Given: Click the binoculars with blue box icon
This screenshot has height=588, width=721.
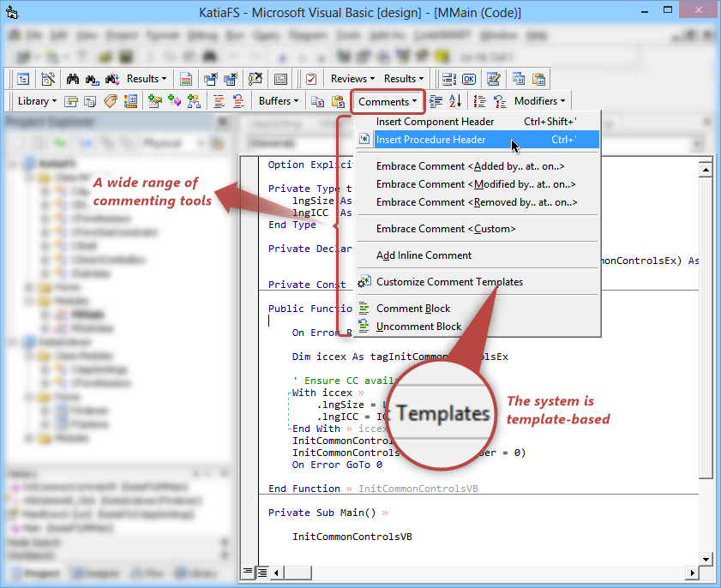Looking at the screenshot, I should tap(92, 79).
